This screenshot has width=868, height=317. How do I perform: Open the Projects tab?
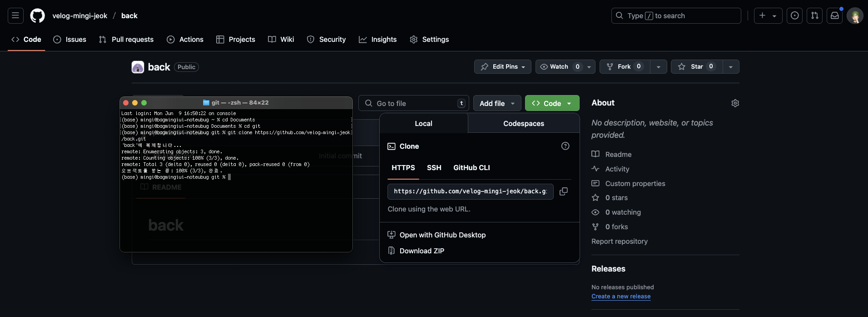coord(236,40)
